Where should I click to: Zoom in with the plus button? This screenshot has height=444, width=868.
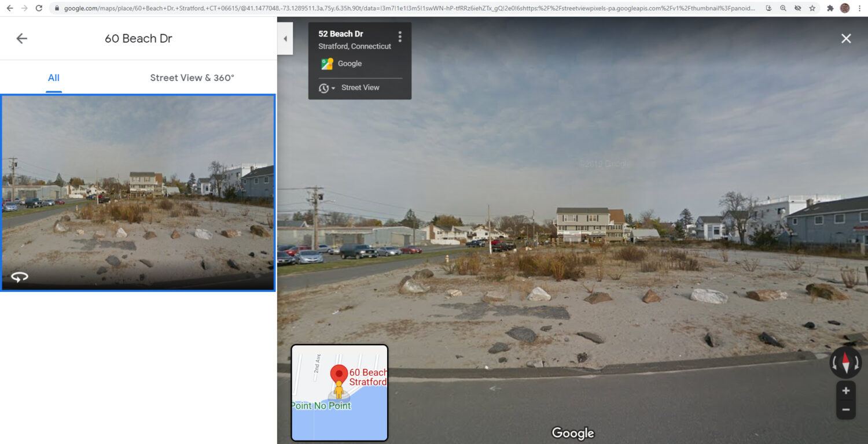pos(845,391)
